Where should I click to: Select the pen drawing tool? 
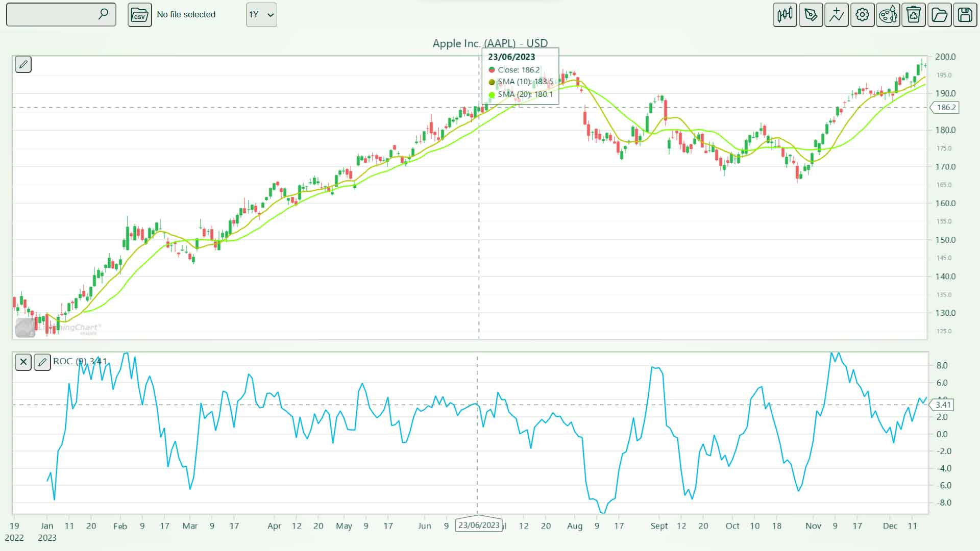pyautogui.click(x=811, y=14)
